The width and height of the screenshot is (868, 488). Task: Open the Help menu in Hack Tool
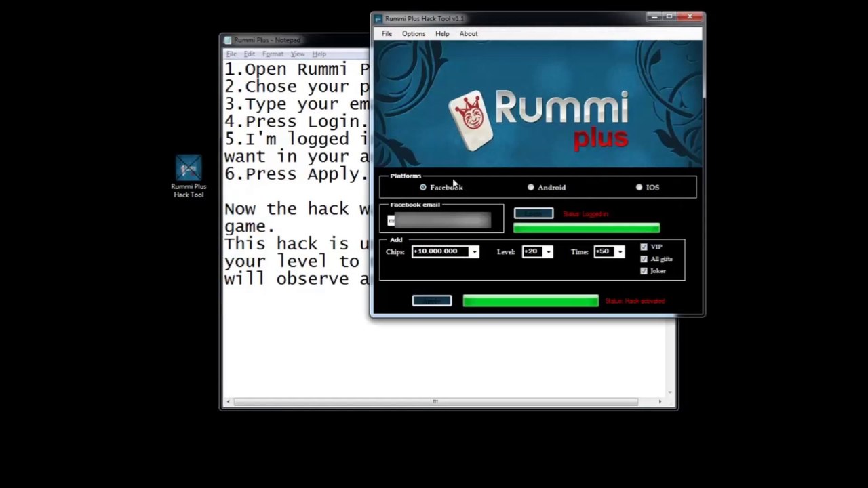442,34
